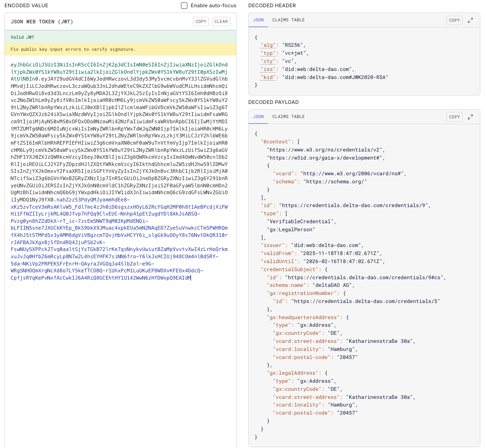Copy the decoded header JSON
The width and height of the screenshot is (486, 448).
454,20
